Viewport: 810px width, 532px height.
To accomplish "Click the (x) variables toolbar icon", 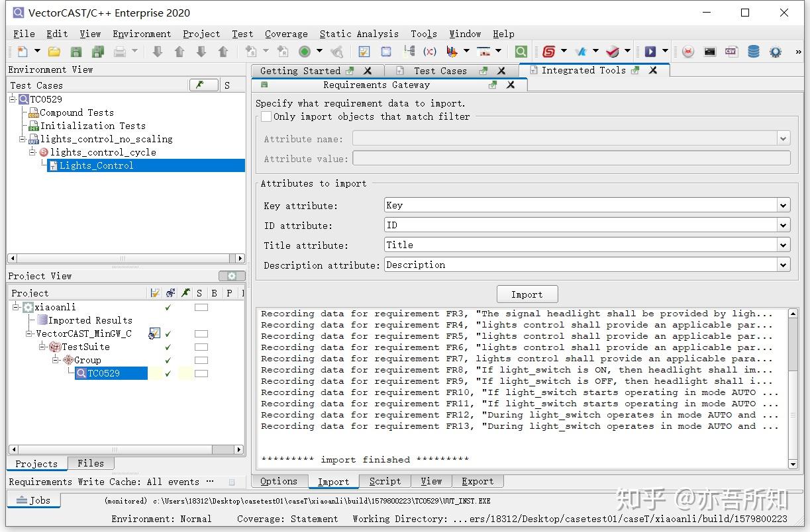I will coord(430,52).
